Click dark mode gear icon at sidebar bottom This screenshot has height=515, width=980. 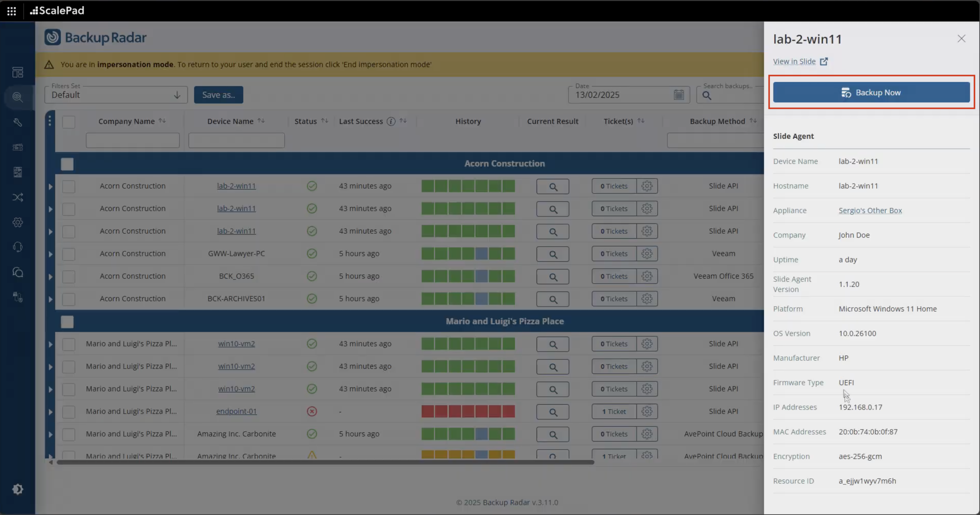coord(17,489)
